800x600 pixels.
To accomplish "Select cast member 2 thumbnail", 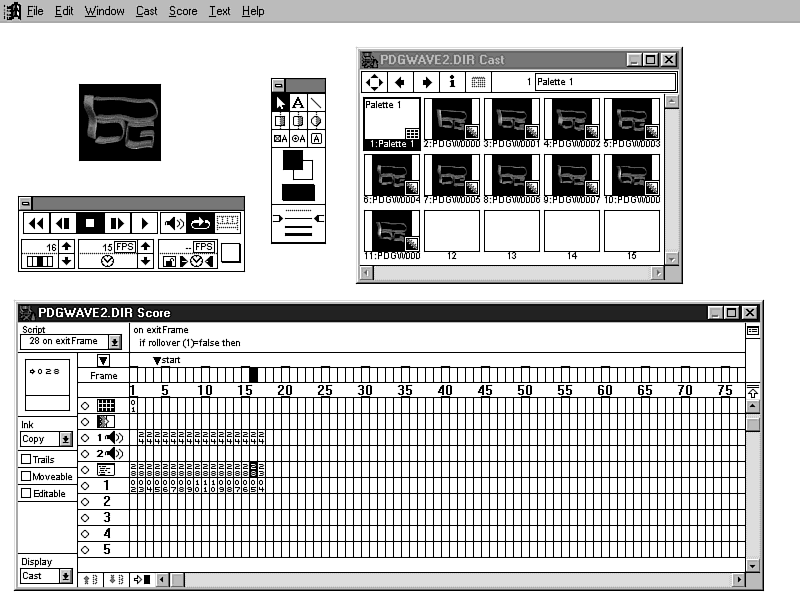I will (451, 120).
